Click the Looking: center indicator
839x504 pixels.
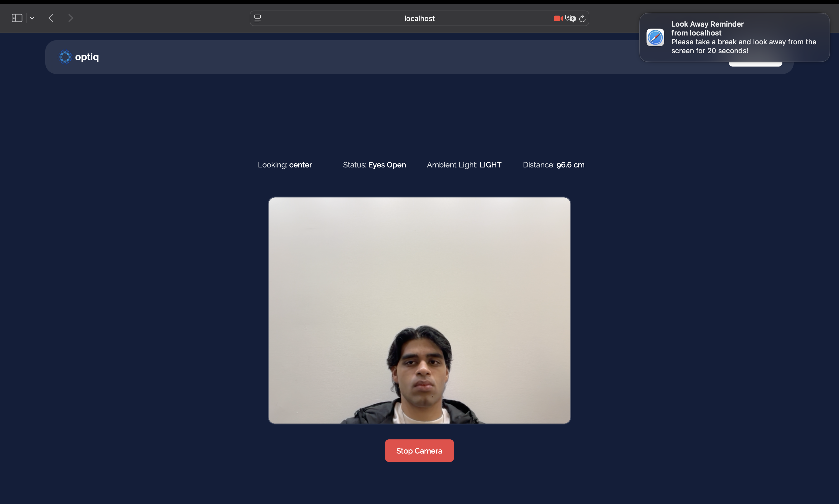pos(285,165)
